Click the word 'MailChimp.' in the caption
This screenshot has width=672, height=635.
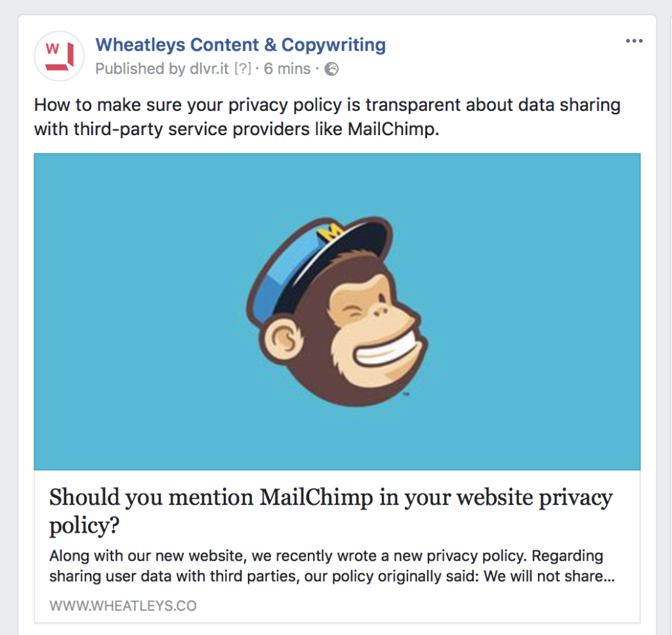(x=394, y=129)
